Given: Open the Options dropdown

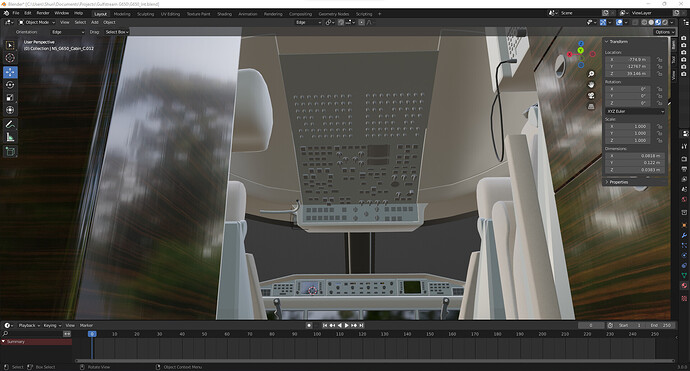Looking at the screenshot, I should pyautogui.click(x=664, y=32).
